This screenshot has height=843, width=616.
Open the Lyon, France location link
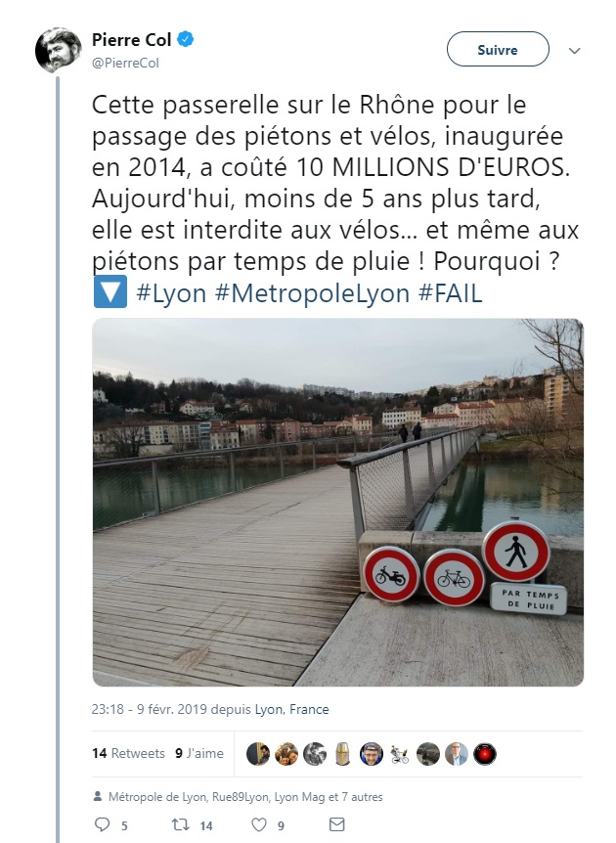coord(292,709)
